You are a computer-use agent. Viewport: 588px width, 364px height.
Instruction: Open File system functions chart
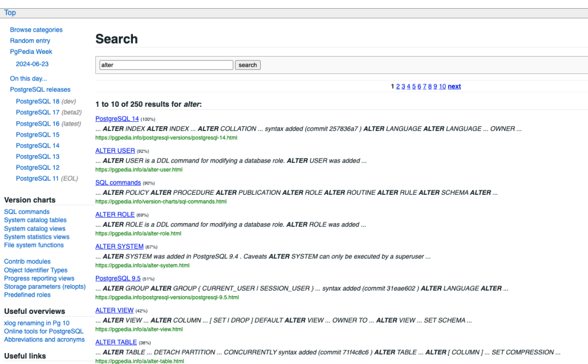(x=34, y=245)
